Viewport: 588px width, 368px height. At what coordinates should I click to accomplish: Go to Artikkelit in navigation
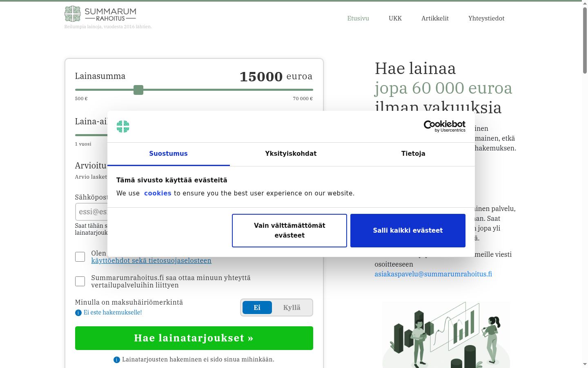(x=435, y=18)
